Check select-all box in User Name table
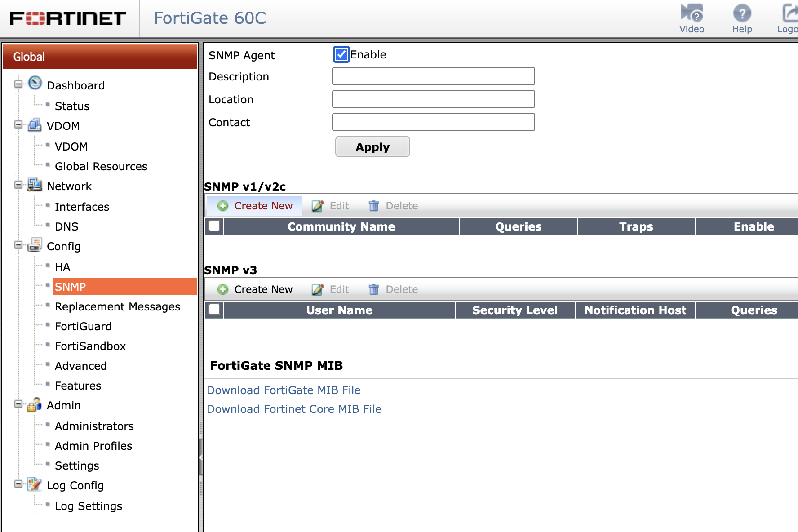 (214, 310)
